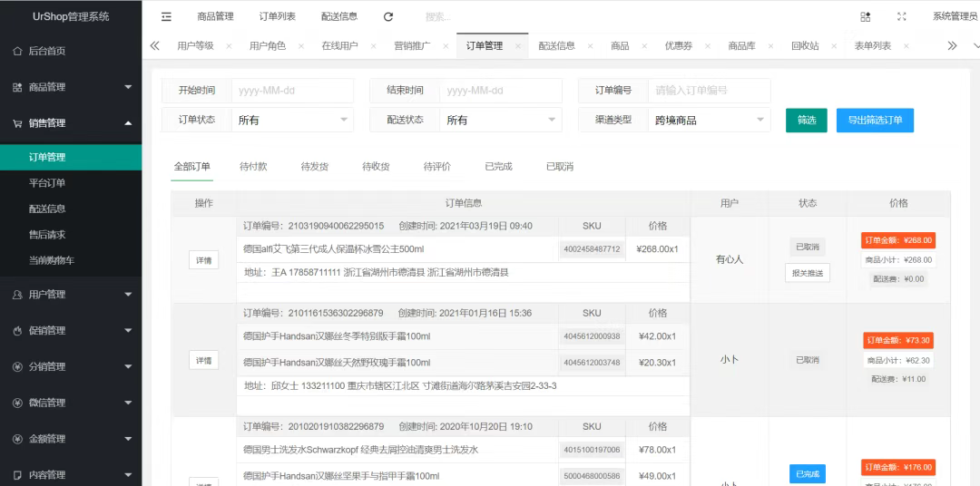Collapse the sidebar with the menu toggle icon
The image size is (980, 486).
pyautogui.click(x=166, y=16)
